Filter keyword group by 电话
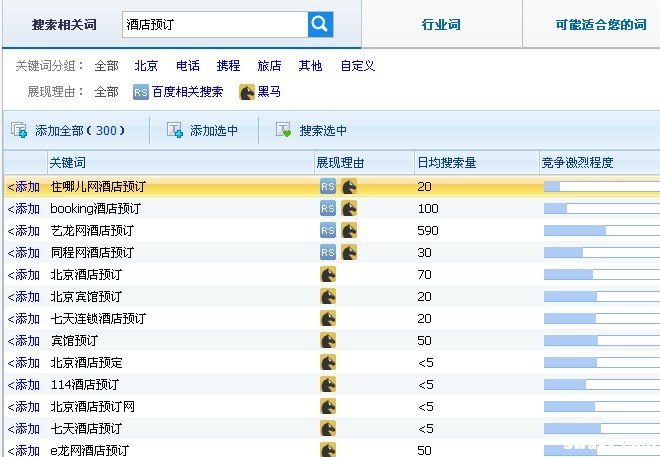 (188, 66)
